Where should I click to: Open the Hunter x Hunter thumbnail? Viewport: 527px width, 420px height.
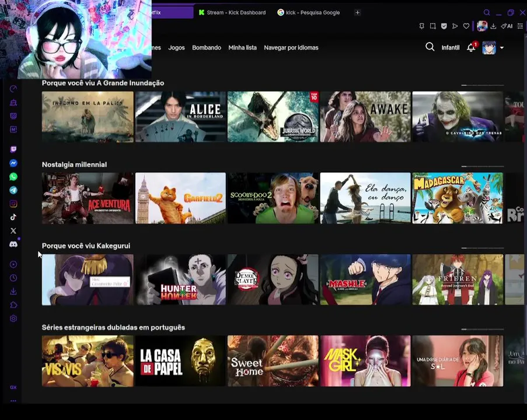click(x=180, y=279)
